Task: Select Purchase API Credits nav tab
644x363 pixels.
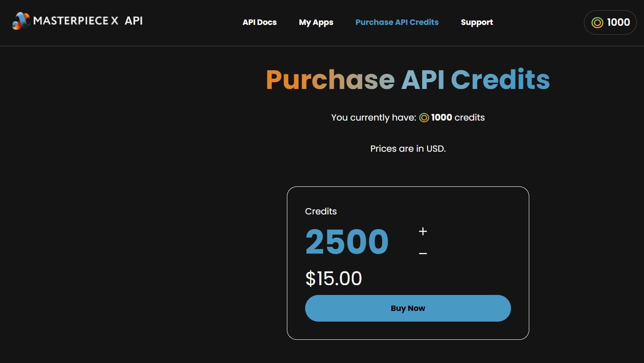Action: (397, 22)
